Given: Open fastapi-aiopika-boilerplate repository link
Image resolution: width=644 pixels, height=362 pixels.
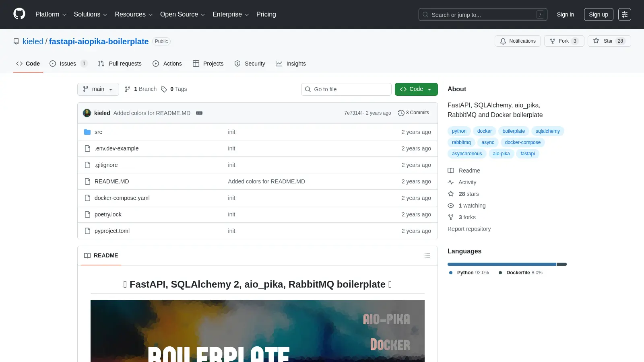Looking at the screenshot, I should point(99,41).
